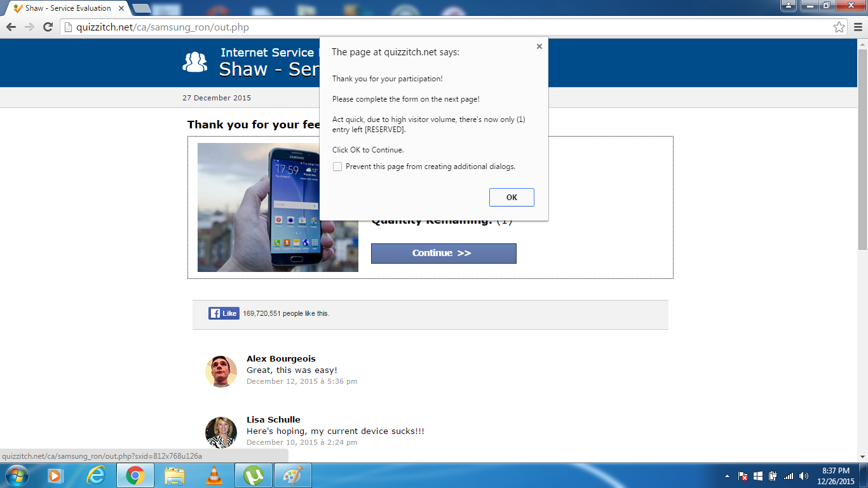Show hidden tray icons arrow
The image size is (868, 488).
(727, 476)
